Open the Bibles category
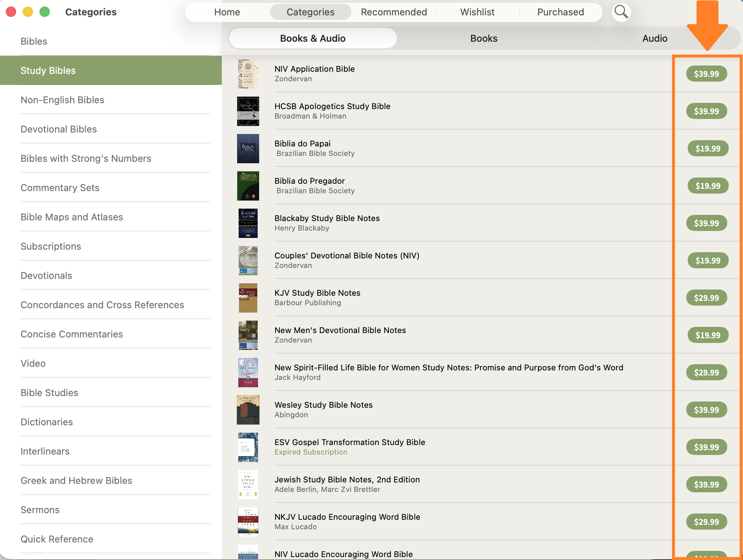The height and width of the screenshot is (560, 743). pyautogui.click(x=111, y=41)
